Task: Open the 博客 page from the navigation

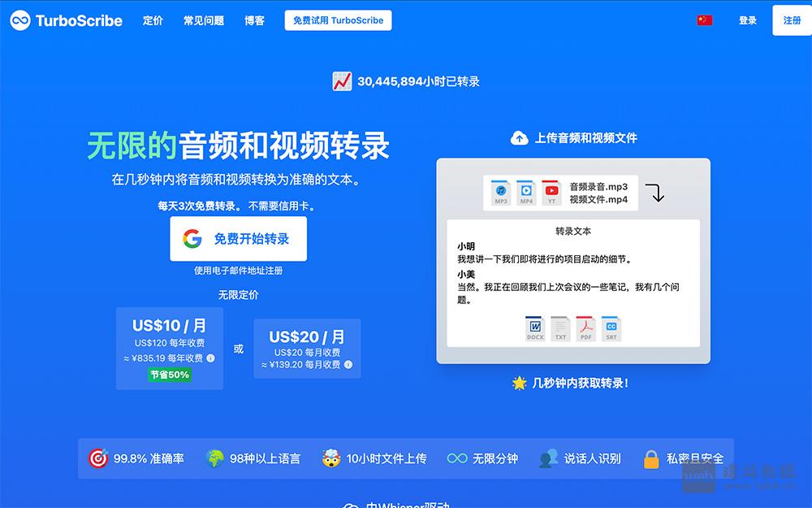Action: coord(254,20)
